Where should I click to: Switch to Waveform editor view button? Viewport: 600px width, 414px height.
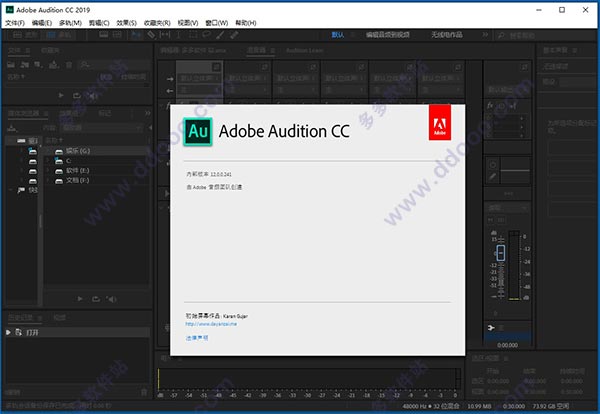coord(25,35)
